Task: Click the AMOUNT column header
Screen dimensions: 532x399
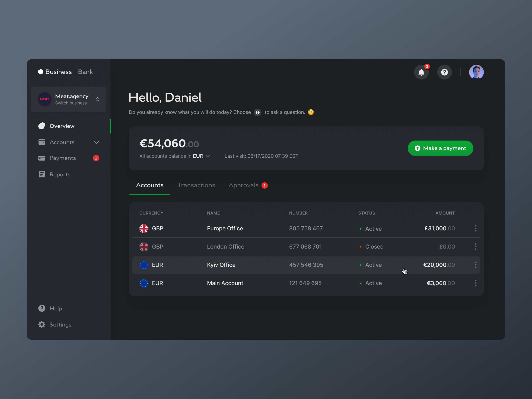Action: pos(445,213)
